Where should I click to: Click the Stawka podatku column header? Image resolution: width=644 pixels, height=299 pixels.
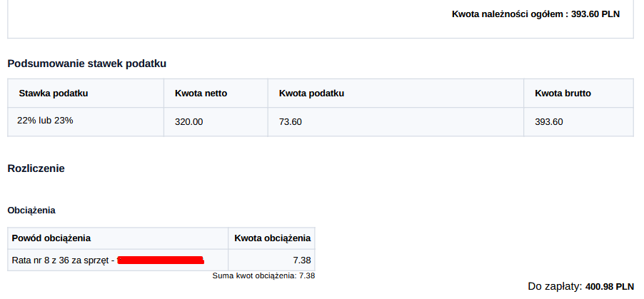pyautogui.click(x=54, y=93)
